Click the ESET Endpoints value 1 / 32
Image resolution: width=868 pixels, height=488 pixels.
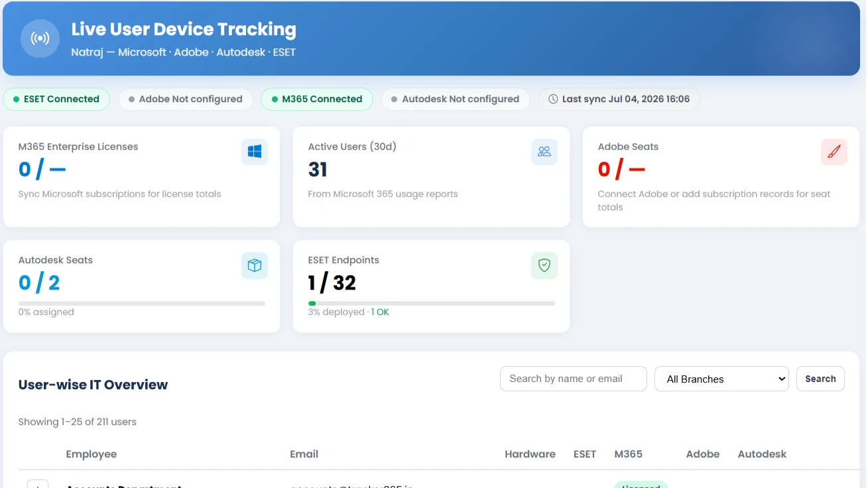332,283
